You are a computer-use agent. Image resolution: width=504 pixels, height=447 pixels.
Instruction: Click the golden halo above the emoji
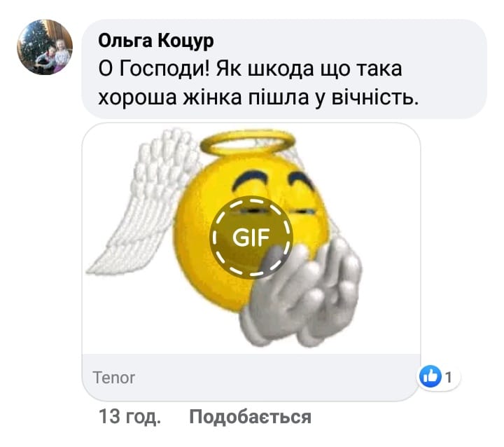click(x=248, y=142)
